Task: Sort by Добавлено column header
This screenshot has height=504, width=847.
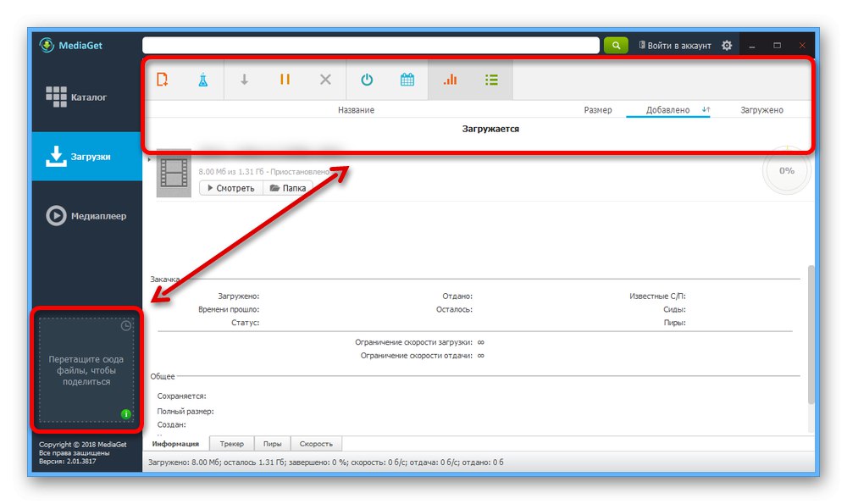Action: tap(667, 109)
